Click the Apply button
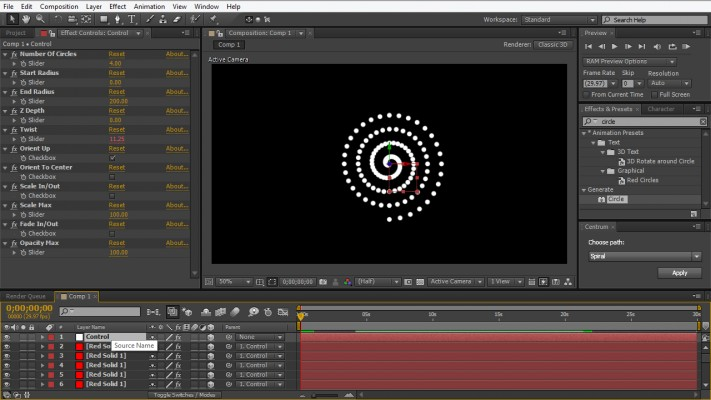This screenshot has width=711, height=400. point(679,273)
